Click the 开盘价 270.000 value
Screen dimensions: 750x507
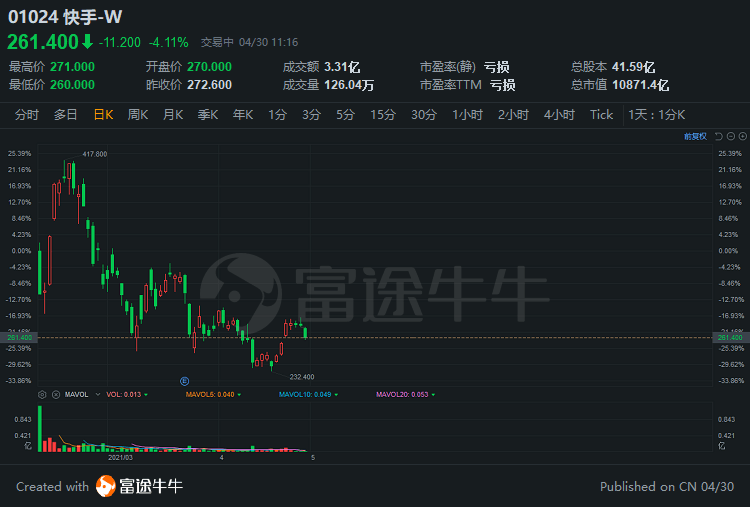(x=210, y=66)
